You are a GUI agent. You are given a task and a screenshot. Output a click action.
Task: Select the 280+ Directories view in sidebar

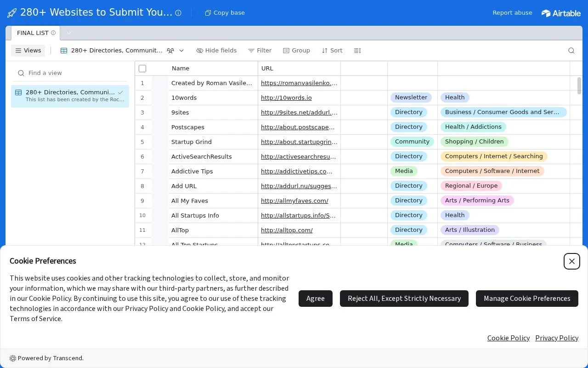coord(70,96)
